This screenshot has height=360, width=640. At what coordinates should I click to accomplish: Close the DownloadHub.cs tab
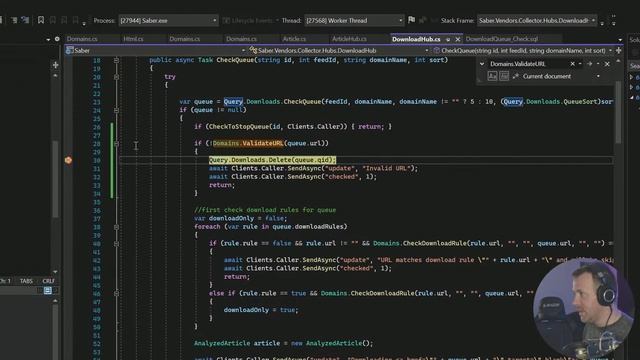[458, 39]
